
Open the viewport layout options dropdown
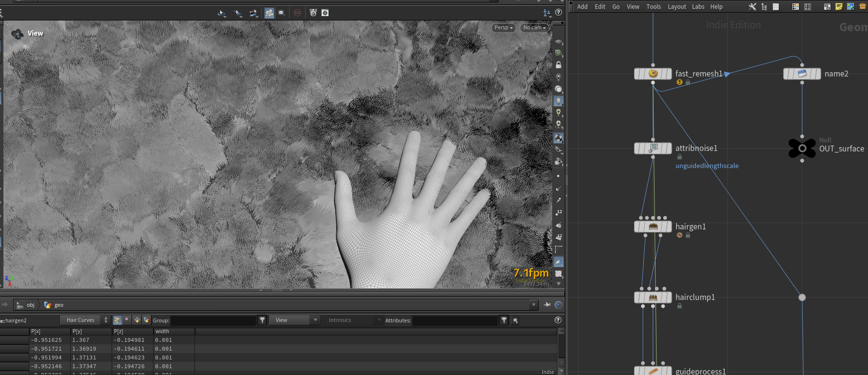[x=547, y=13]
